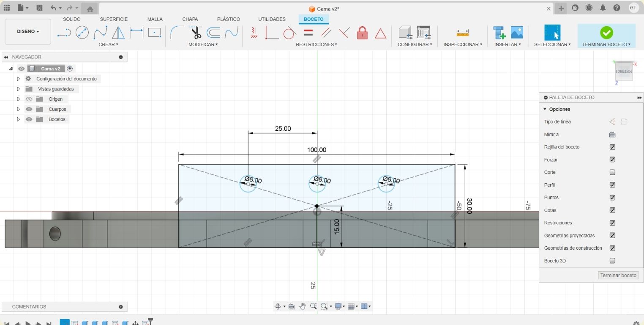Select the Trim scissors tool
Image resolution: width=644 pixels, height=325 pixels.
click(196, 33)
